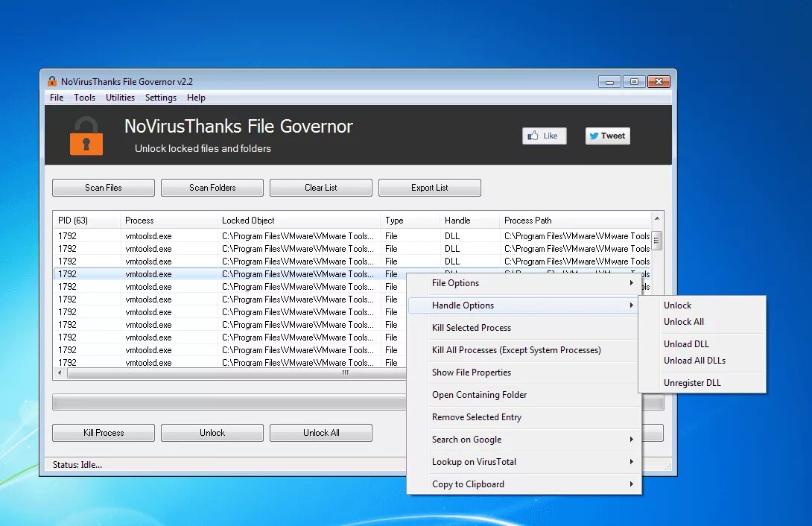Choose Kill Selected Process in context menu
The image size is (812, 526).
coord(524,328)
